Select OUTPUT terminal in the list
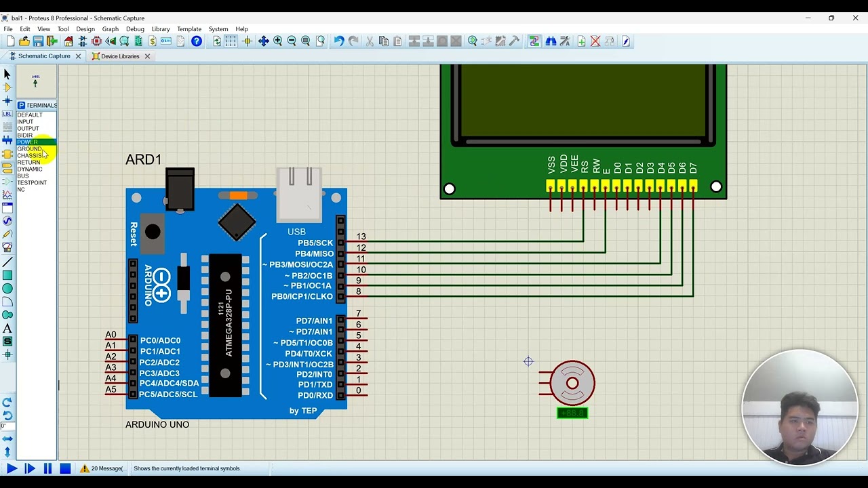 [28, 129]
